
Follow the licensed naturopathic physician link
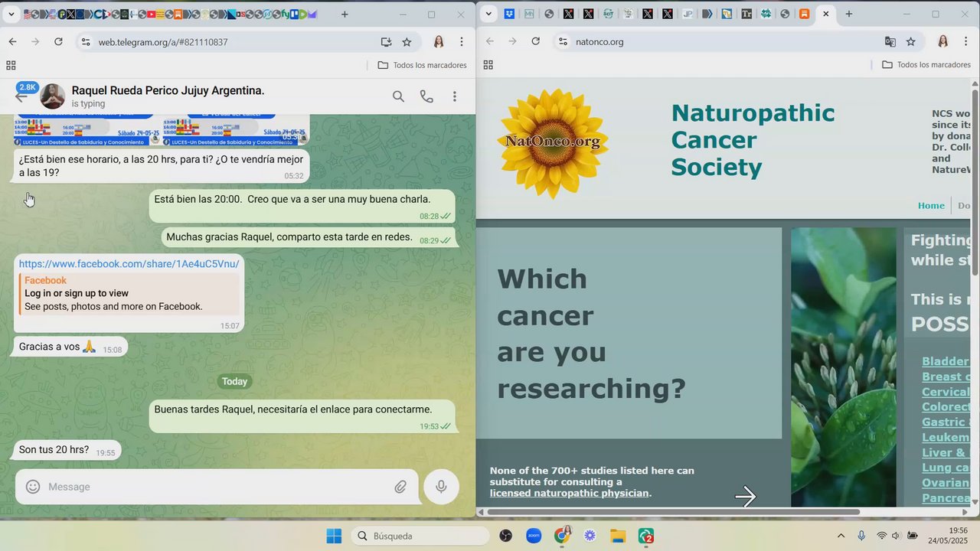point(570,494)
